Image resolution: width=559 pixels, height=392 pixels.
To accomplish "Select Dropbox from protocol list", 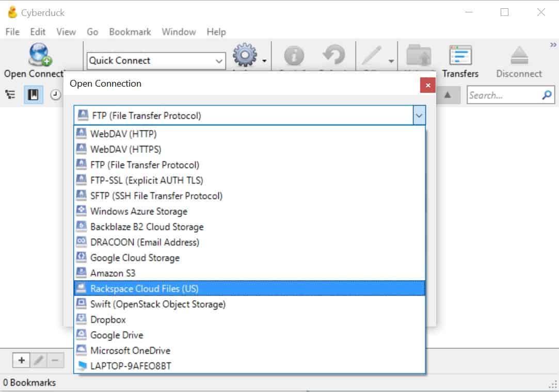I will (249, 320).
